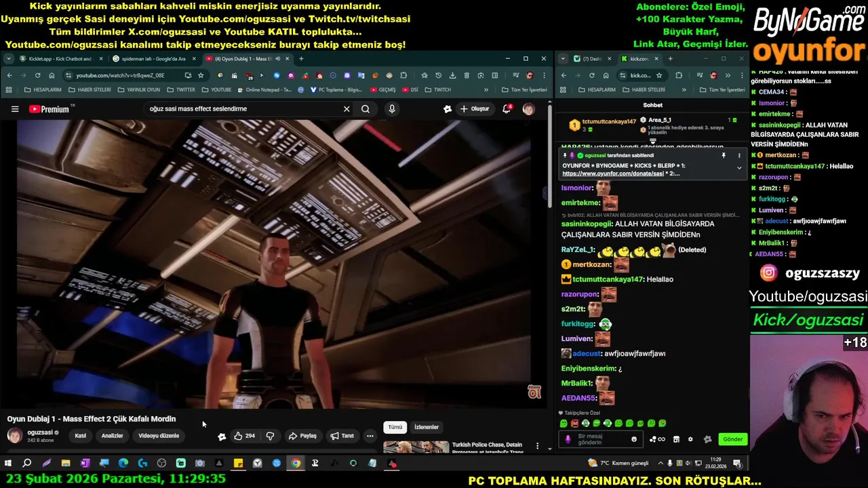This screenshot has width=868, height=488.
Task: Collapse the gift leaderboard handle in chat
Action: [652, 142]
